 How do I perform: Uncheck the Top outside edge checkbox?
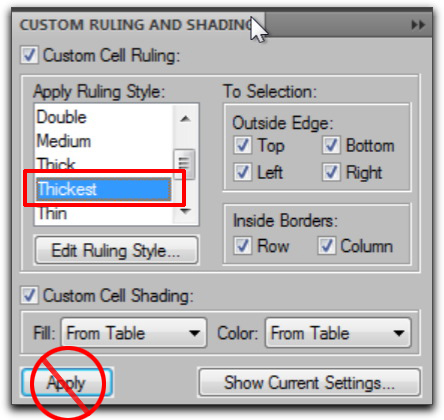(242, 145)
